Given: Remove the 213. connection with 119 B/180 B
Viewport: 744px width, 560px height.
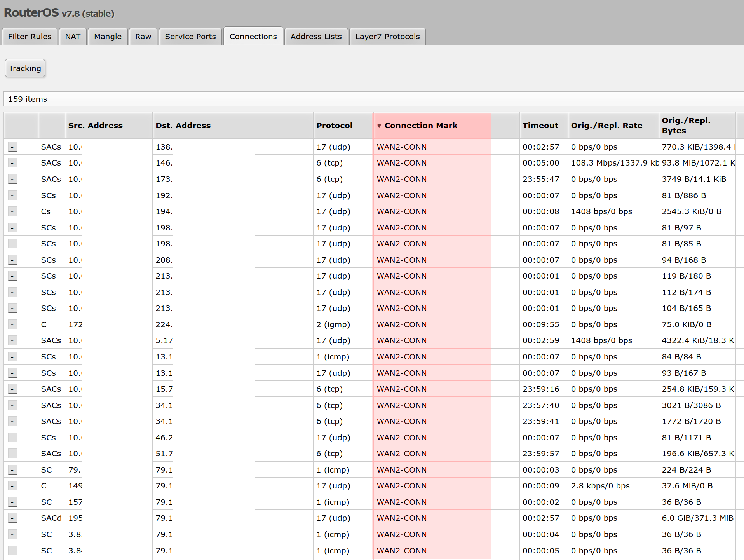Looking at the screenshot, I should pyautogui.click(x=12, y=276).
